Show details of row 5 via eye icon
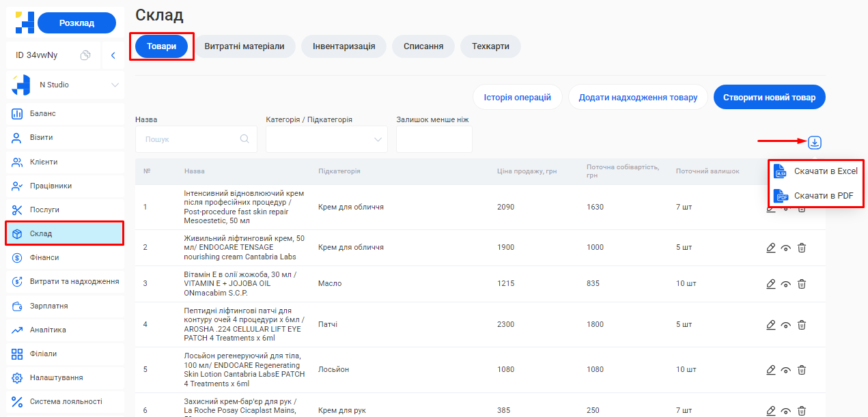This screenshot has height=417, width=868. point(786,370)
